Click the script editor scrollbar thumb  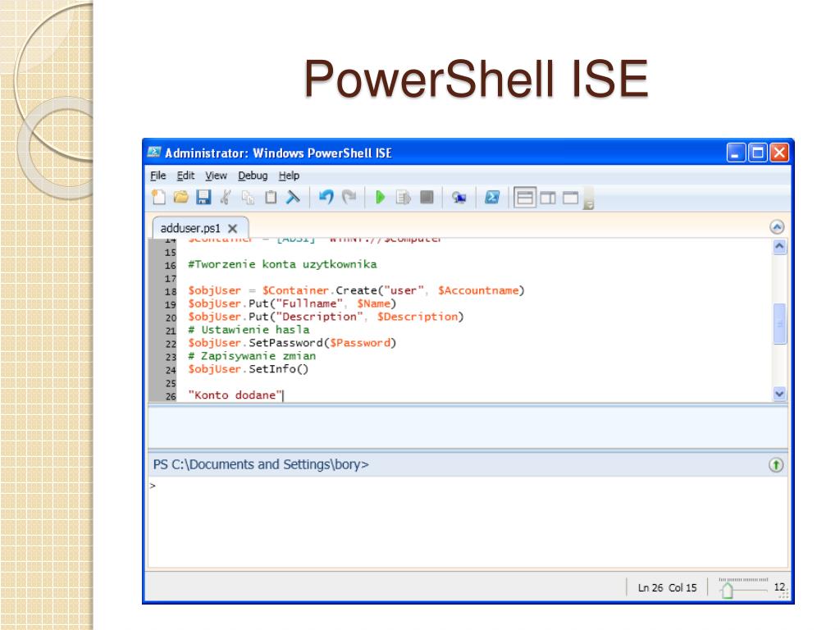point(779,323)
